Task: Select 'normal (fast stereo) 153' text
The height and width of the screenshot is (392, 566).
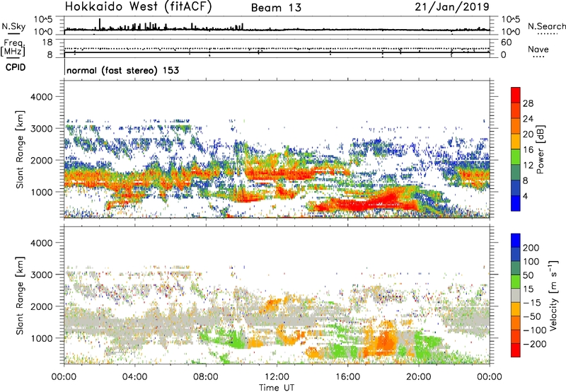Action: pyautogui.click(x=122, y=71)
